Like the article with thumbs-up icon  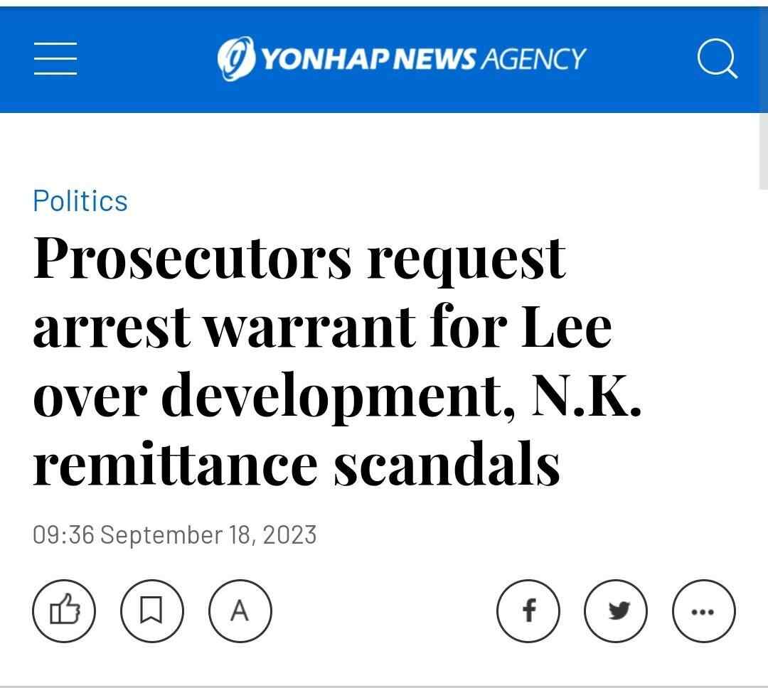pos(63,610)
